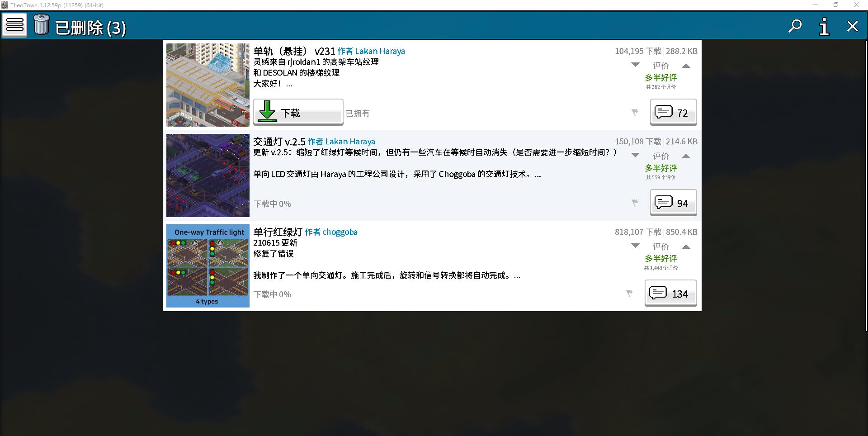Screen dimensions: 868x436
Task: Click the One-way Traffic light thumbnail
Action: click(208, 266)
